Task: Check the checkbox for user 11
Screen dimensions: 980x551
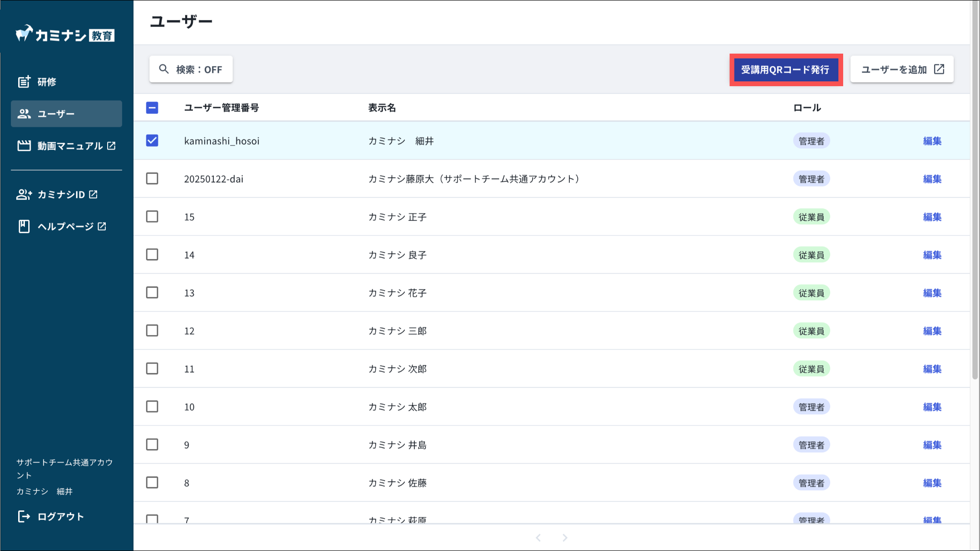Action: pyautogui.click(x=152, y=369)
